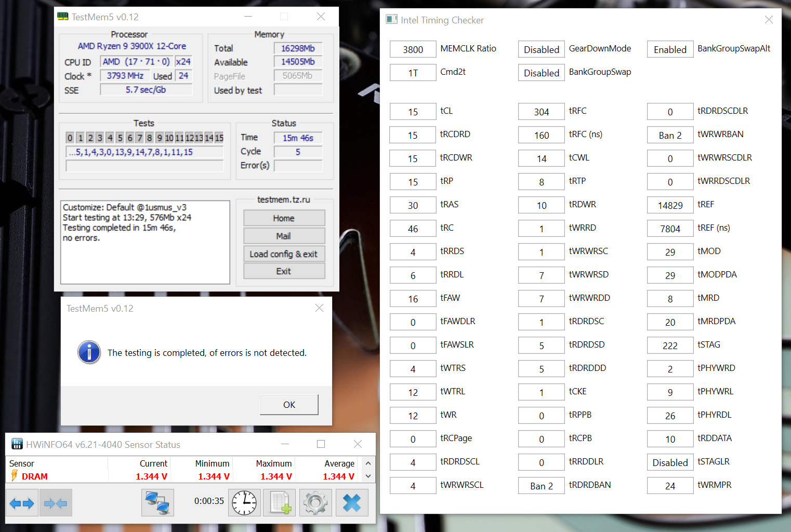
Task: Click the PageFile 5065Mb field
Action: pos(298,76)
